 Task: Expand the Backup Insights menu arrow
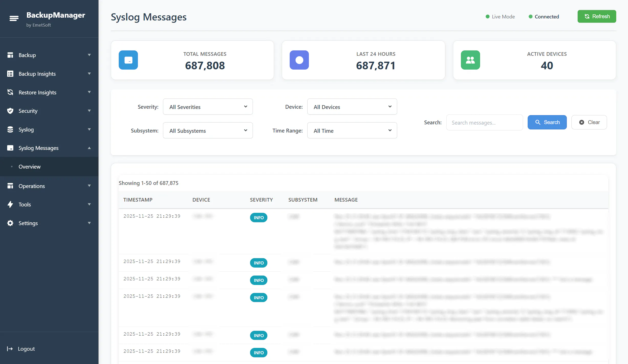89,74
